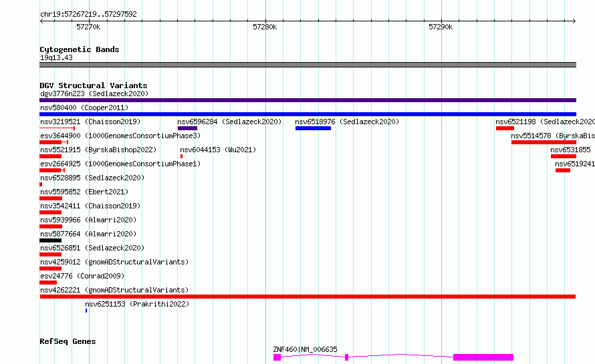Screen dimensions: 595x364
Task: Click the red nsv6531855 variant bar
Action: [564, 156]
